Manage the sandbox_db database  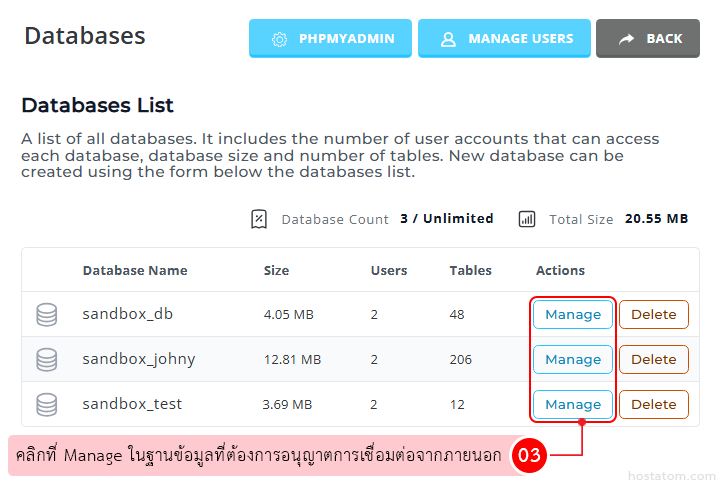click(x=572, y=314)
